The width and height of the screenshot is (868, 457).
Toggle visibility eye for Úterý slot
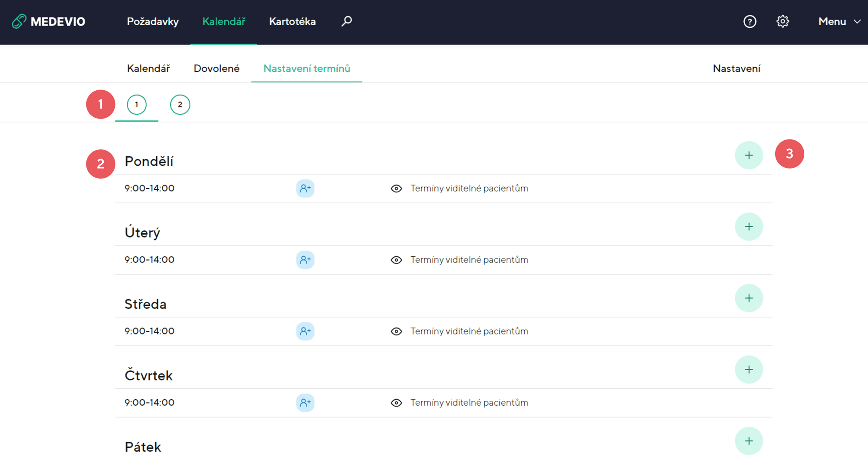coord(396,260)
